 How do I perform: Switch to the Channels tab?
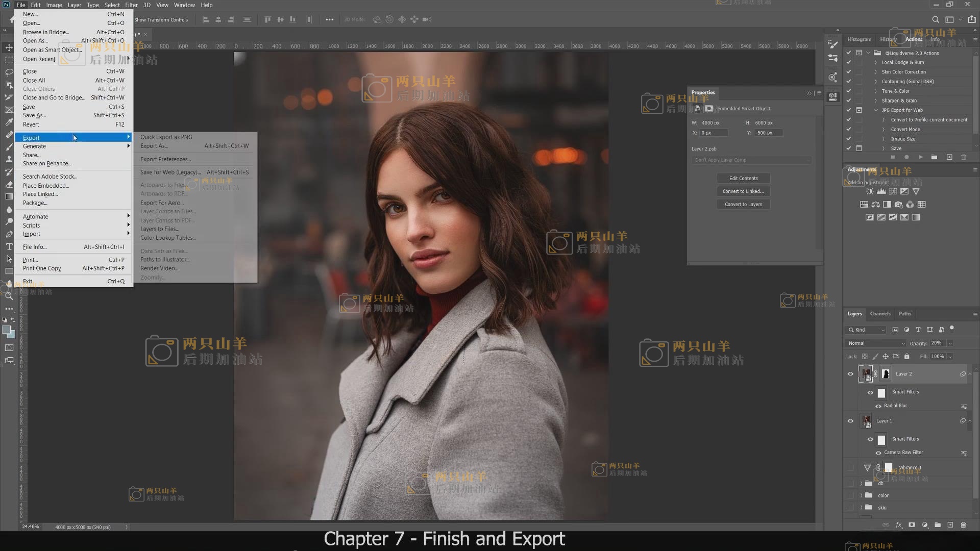point(880,314)
